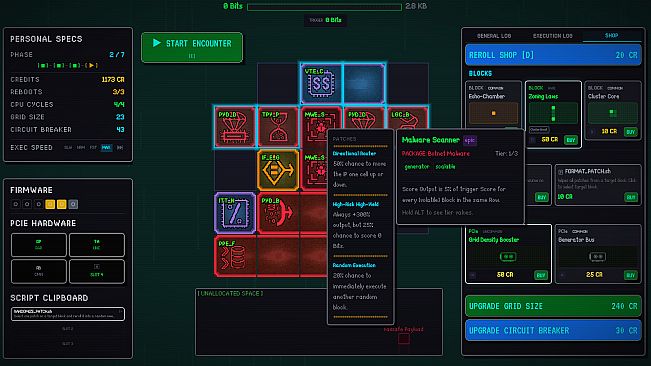651x366 pixels.
Task: Select the first yellow firmware chip
Action: coord(50,204)
